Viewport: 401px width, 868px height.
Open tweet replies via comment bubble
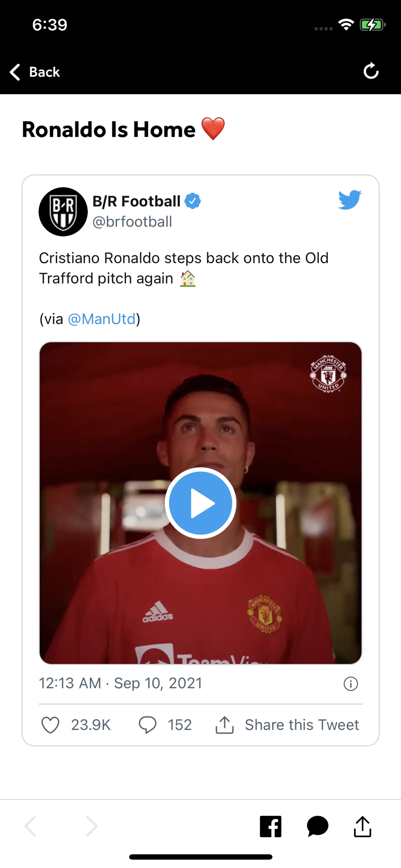click(148, 725)
